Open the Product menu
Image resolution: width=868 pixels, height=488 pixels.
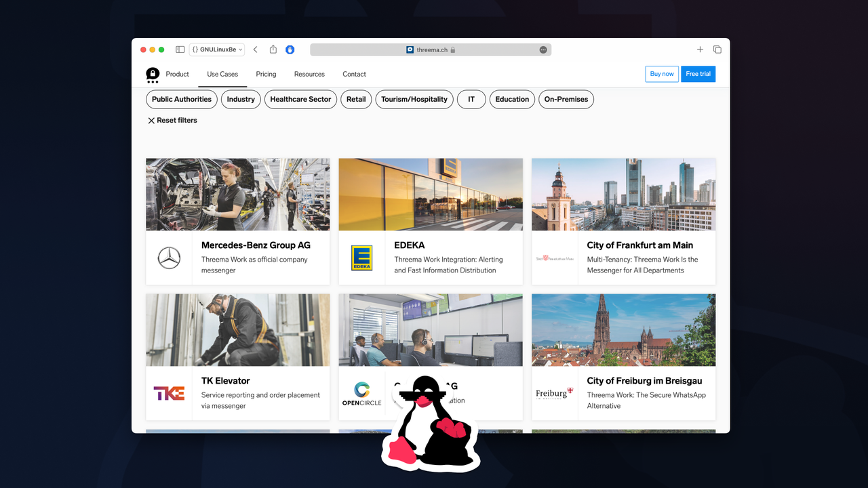[178, 74]
